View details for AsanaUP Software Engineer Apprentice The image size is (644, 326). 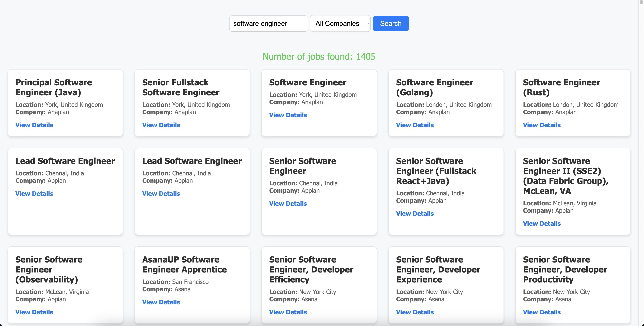[x=161, y=302]
